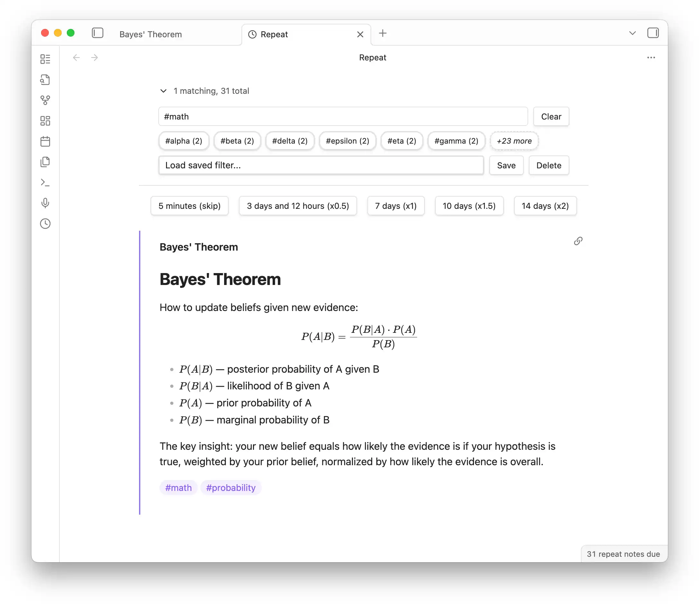Click the Repeat clock icon in the ribbon
Viewport: 700px width, 604px height.
point(45,223)
